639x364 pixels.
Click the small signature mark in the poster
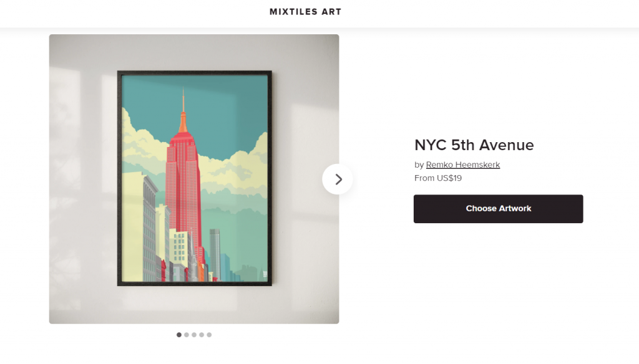pyautogui.click(x=265, y=274)
